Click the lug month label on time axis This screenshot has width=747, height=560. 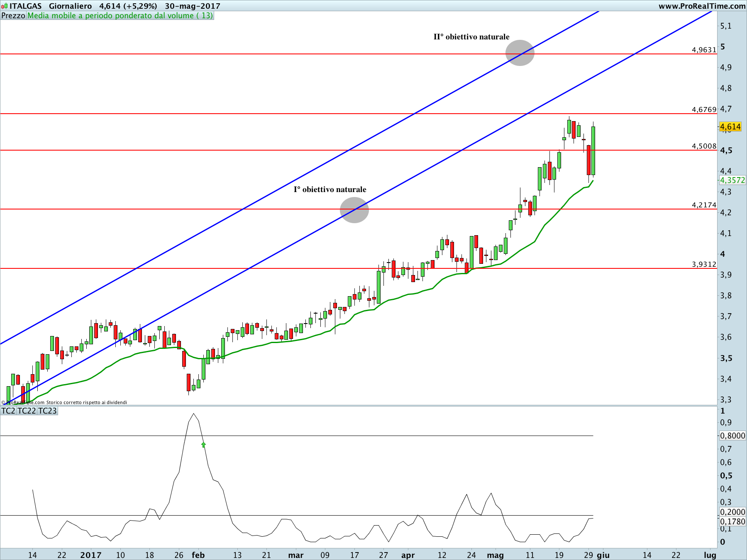[710, 555]
